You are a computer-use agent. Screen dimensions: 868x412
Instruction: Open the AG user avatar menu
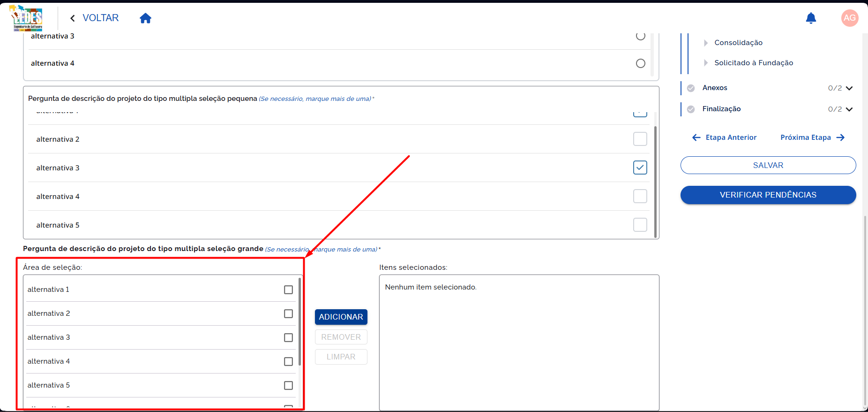(x=850, y=18)
